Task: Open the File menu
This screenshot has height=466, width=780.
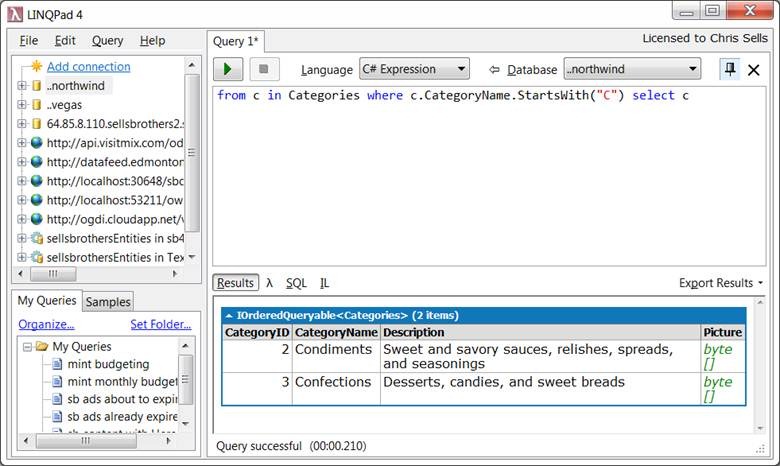Action: click(x=28, y=40)
